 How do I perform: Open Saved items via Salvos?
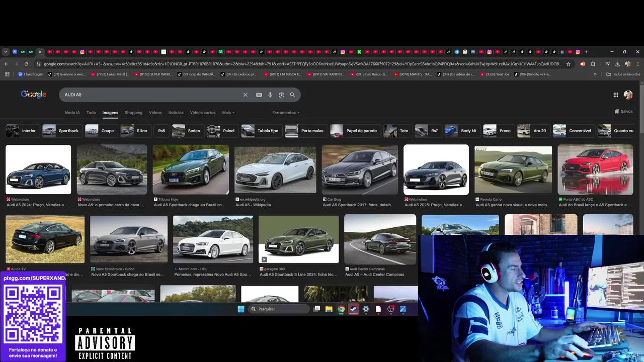coord(623,111)
